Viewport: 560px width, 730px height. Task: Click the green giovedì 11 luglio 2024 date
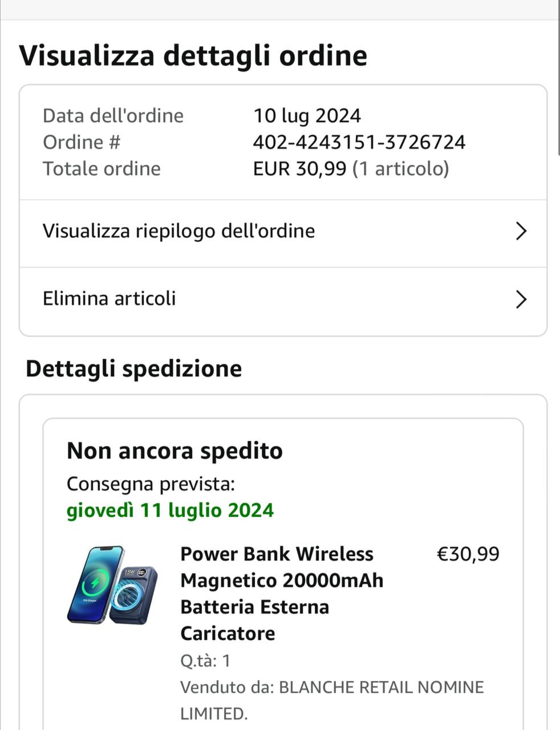(170, 510)
